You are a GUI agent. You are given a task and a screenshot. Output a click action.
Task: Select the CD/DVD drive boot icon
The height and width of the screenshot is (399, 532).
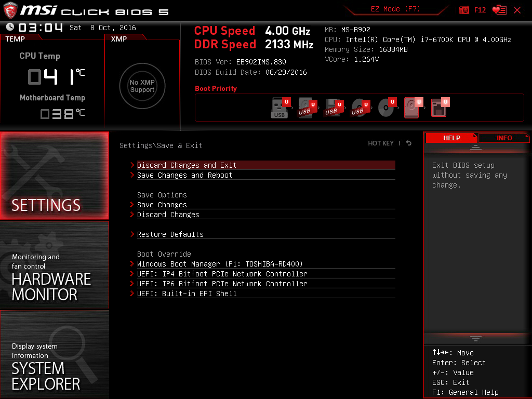pyautogui.click(x=387, y=108)
